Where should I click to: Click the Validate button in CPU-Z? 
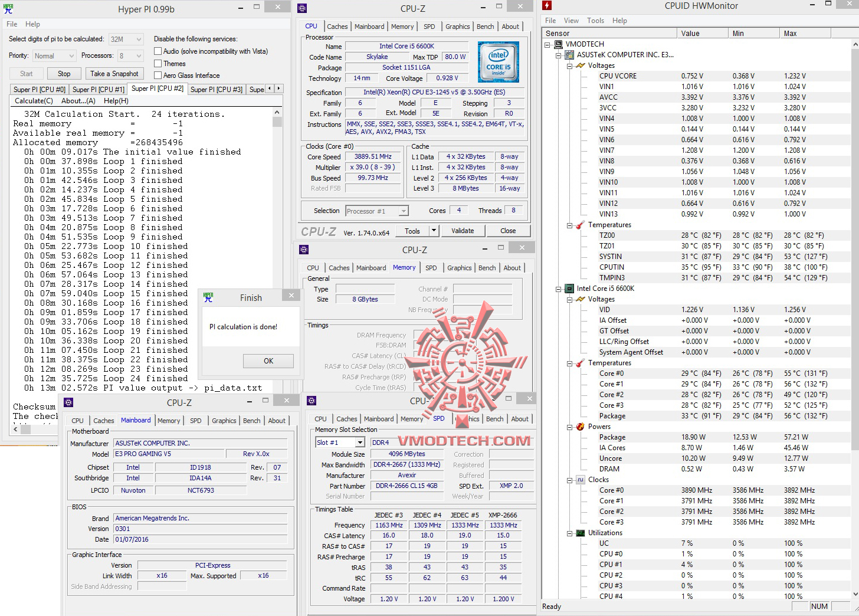point(463,231)
